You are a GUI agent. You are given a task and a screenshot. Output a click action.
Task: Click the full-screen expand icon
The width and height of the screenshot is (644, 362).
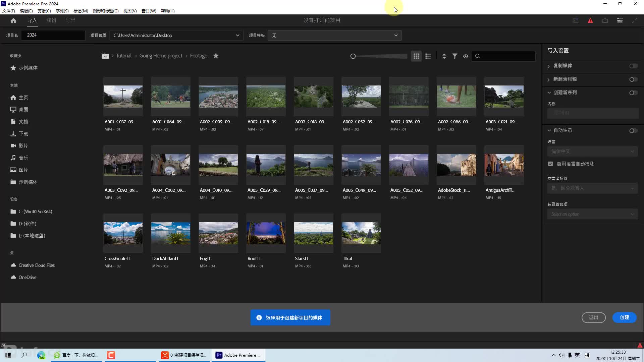click(635, 20)
